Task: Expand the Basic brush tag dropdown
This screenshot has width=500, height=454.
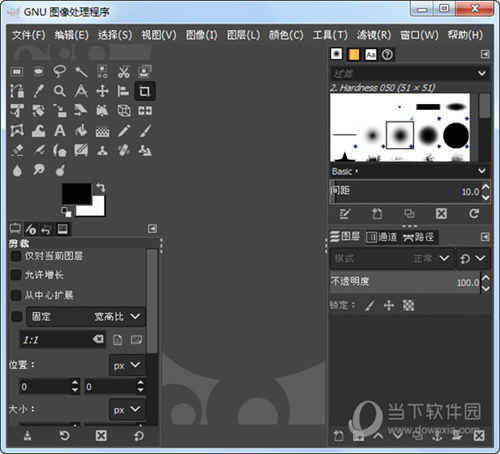Action: (409, 171)
